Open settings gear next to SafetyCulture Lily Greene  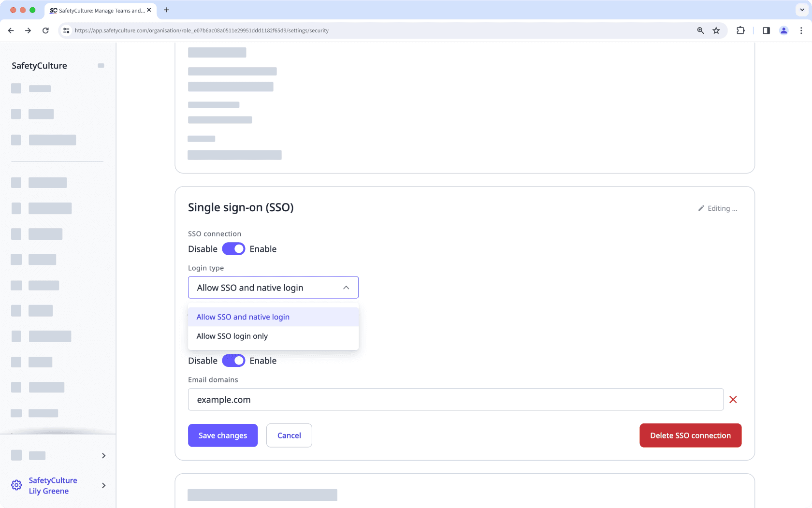click(16, 485)
